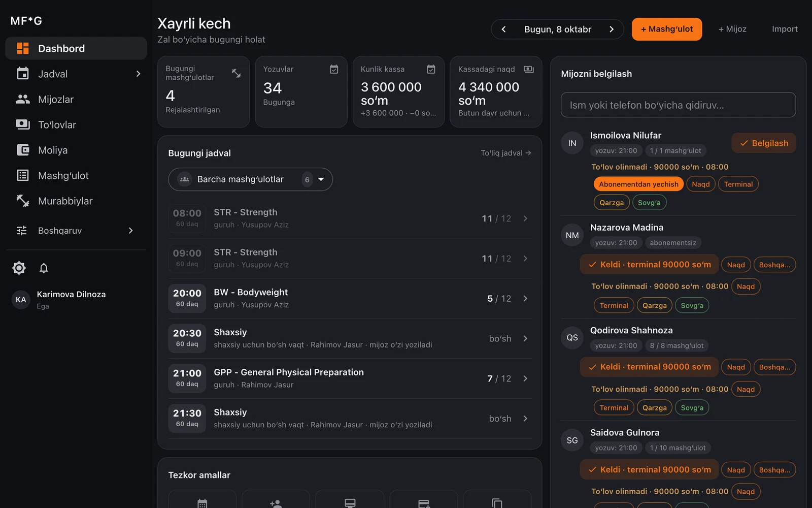Expand the 20:00 BW - Bodyweight row

(x=350, y=299)
